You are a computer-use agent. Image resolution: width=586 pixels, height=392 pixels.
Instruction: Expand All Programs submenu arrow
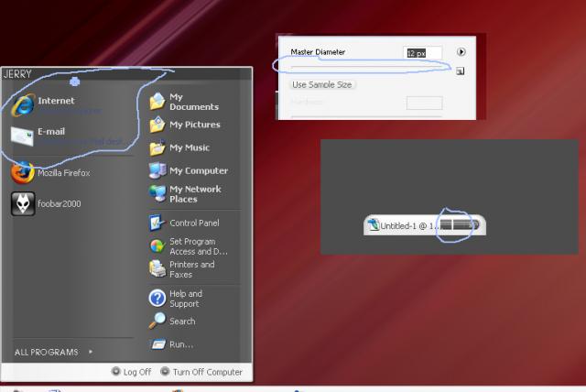pyautogui.click(x=91, y=352)
